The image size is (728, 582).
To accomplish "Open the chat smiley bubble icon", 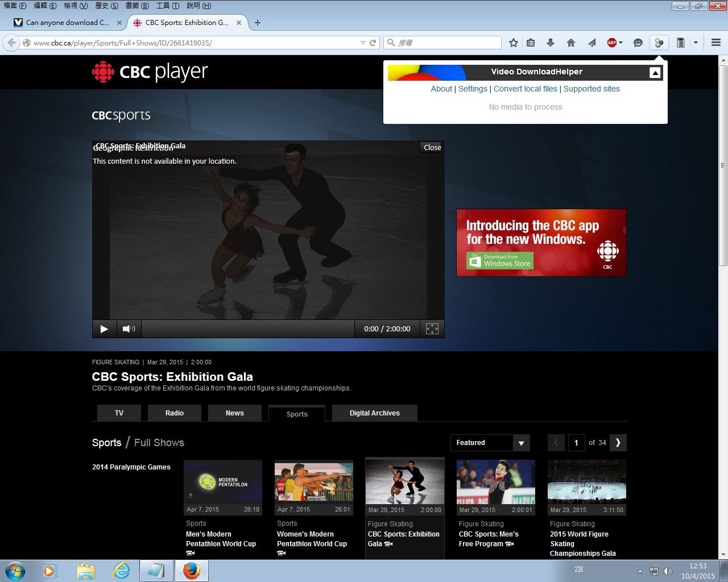I will pyautogui.click(x=638, y=43).
